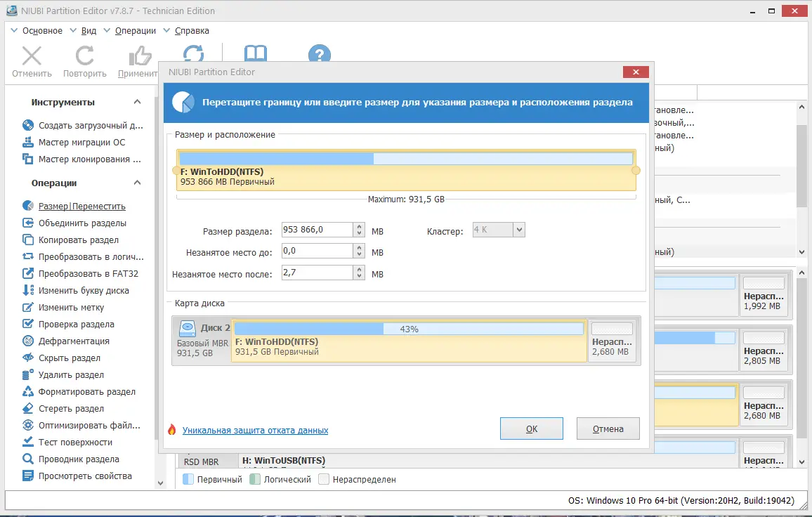Click the Оптимизировать файловую систему icon
812x517 pixels.
click(28, 425)
